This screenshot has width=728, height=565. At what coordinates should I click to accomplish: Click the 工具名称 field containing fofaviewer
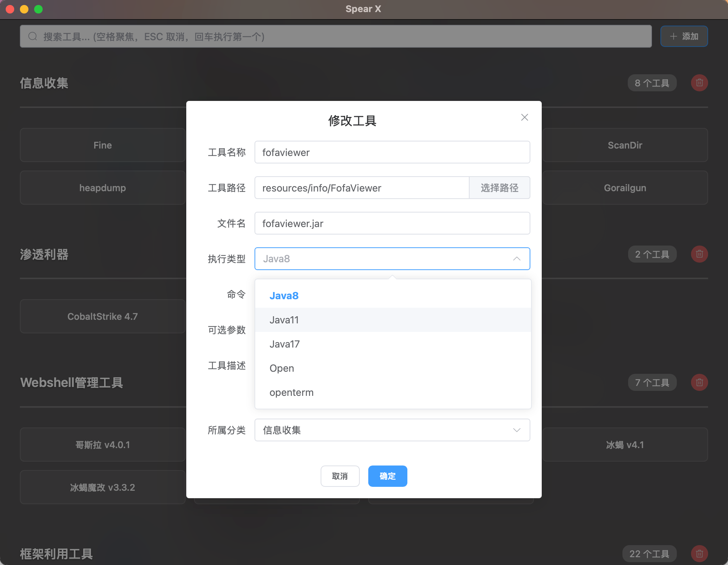pos(391,152)
